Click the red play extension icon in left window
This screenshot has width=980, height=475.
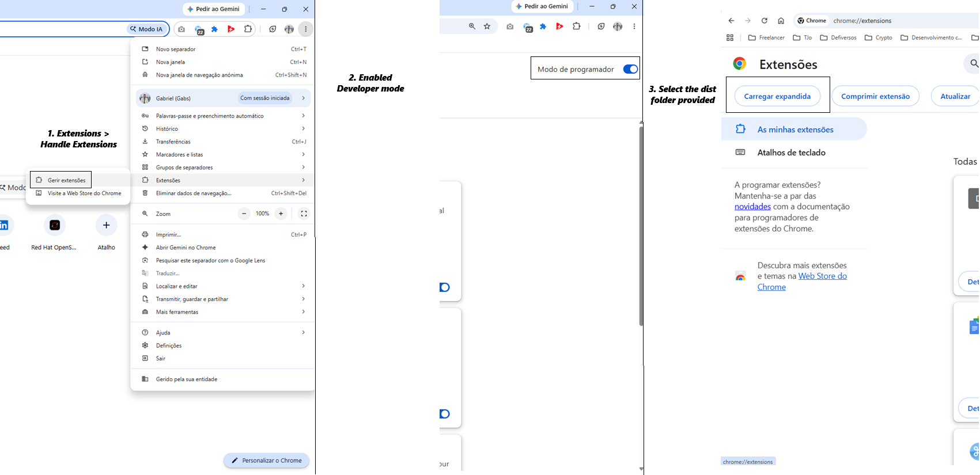coord(231,29)
